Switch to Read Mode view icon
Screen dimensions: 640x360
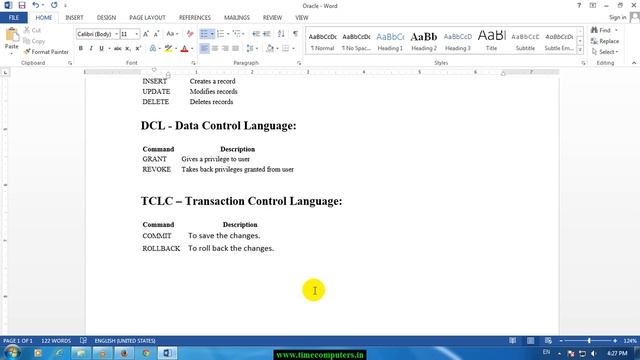(513, 340)
